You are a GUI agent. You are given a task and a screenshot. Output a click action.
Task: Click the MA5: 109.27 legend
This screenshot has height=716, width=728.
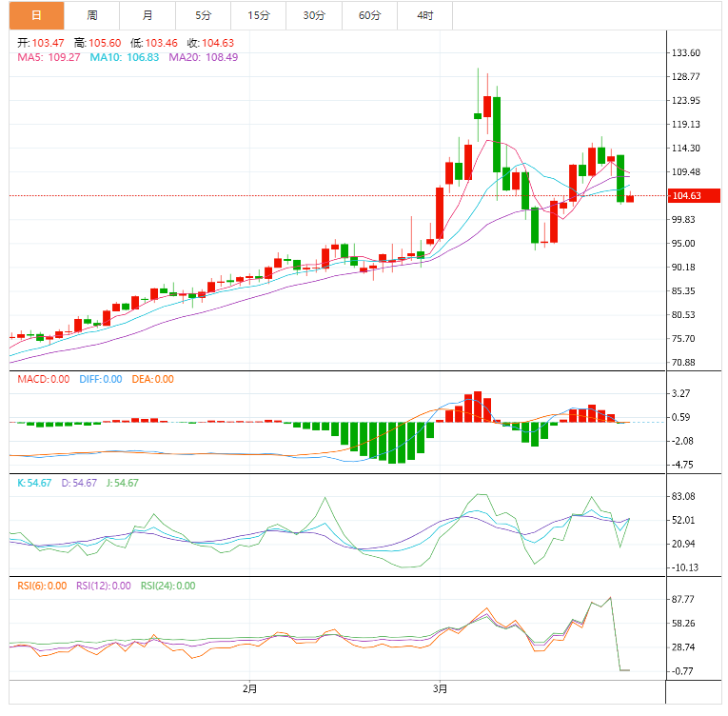point(49,58)
